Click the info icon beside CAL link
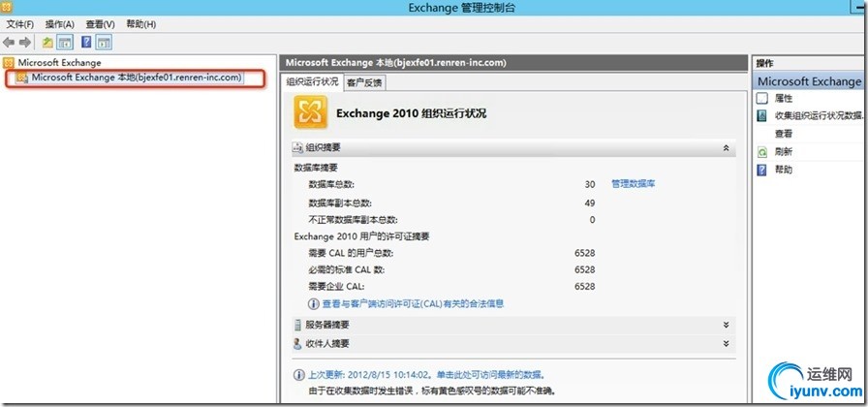Screen dimensions: 868x407 [x=314, y=303]
